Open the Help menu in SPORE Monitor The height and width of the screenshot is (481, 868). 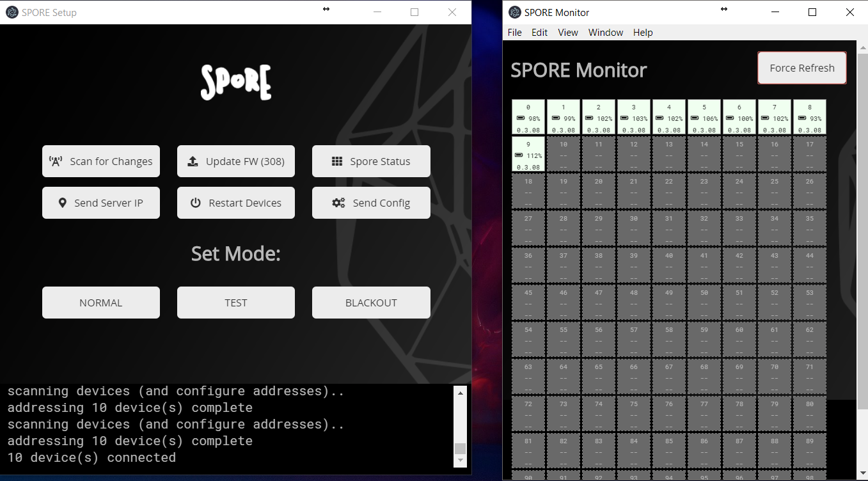[x=643, y=33]
